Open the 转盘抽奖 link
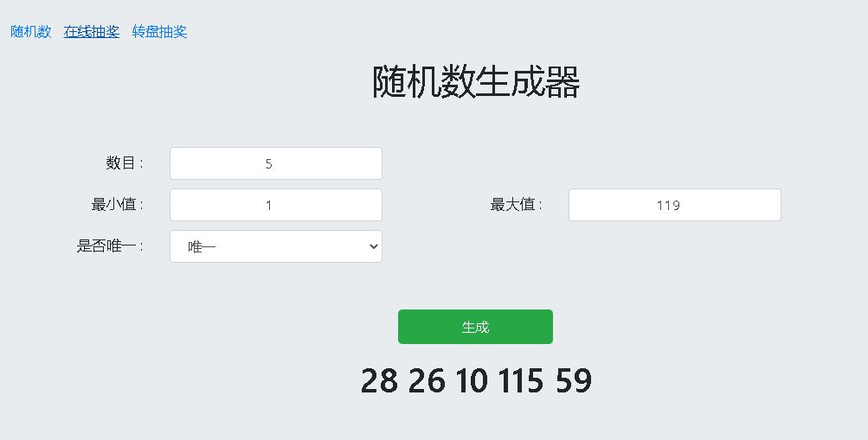 (159, 31)
